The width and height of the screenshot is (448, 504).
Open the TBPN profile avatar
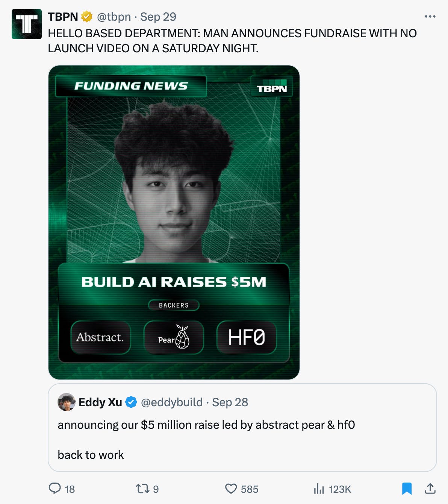27,24
